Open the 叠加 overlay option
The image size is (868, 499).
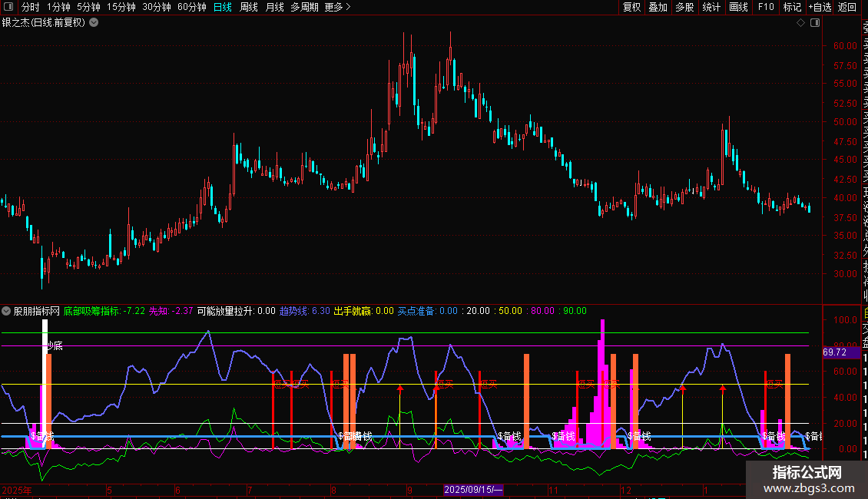coord(658,8)
